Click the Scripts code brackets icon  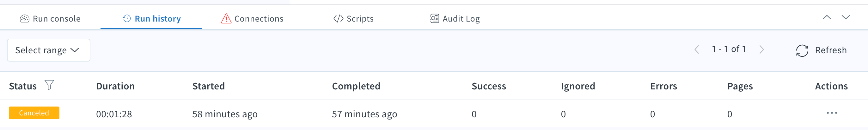click(338, 19)
